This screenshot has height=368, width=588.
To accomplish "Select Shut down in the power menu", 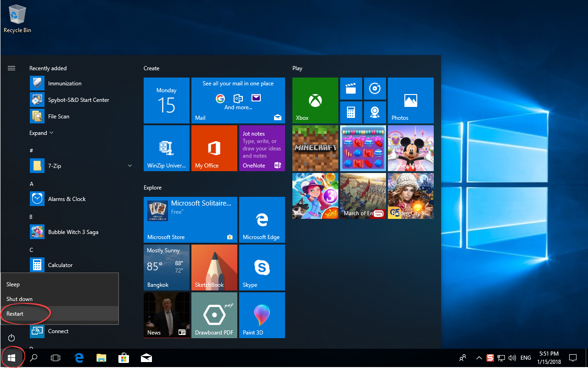I will click(x=60, y=299).
